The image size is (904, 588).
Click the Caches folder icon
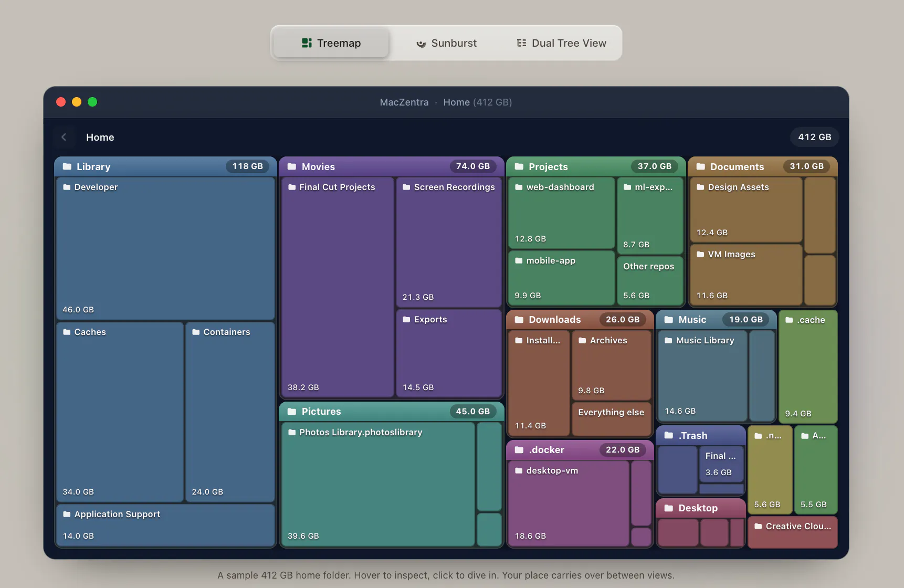point(67,332)
